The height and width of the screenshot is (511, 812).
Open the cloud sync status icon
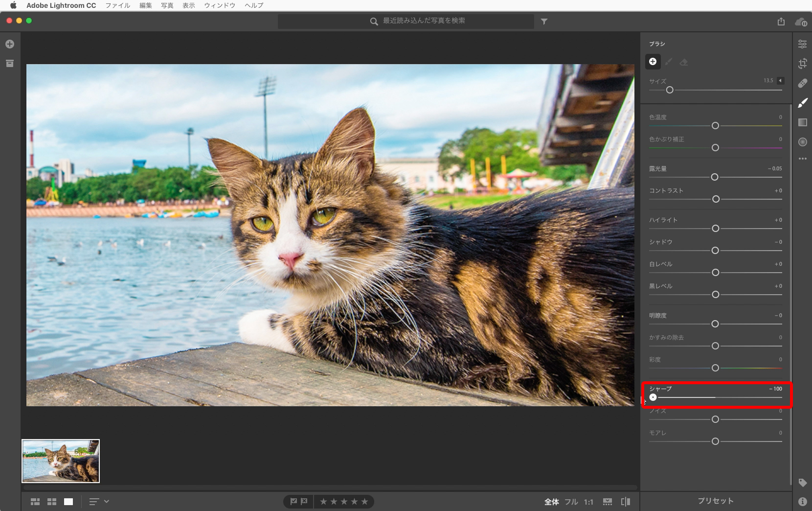[801, 22]
